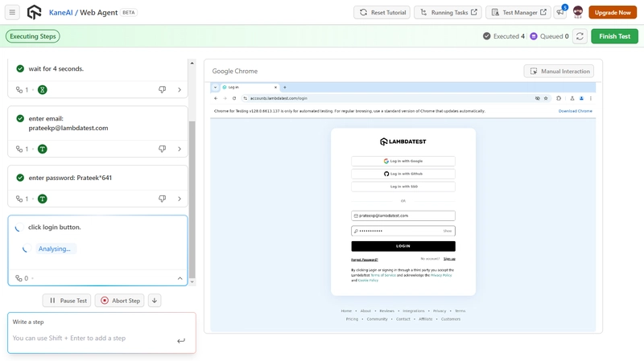Click the Queued status purple icon
The height and width of the screenshot is (361, 644).
click(534, 36)
